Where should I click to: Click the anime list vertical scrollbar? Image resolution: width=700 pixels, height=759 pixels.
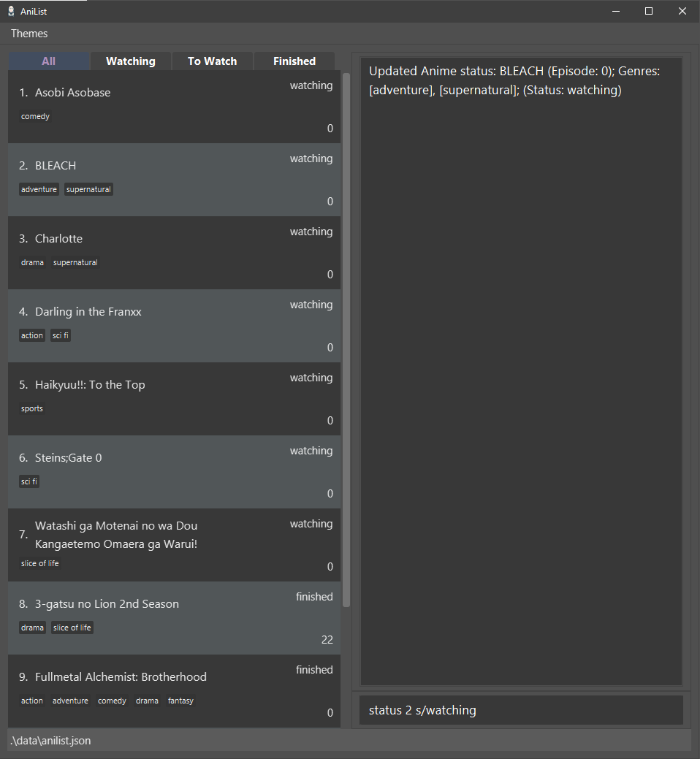coord(346,339)
